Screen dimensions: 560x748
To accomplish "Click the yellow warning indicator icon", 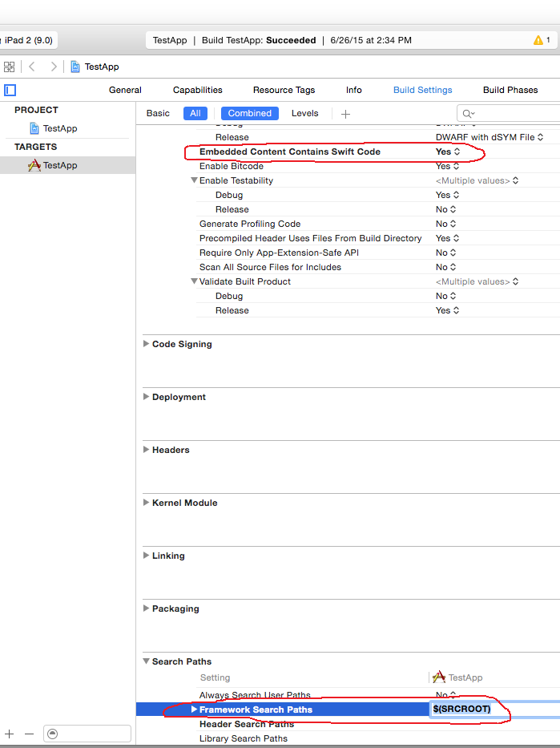I will pyautogui.click(x=538, y=40).
